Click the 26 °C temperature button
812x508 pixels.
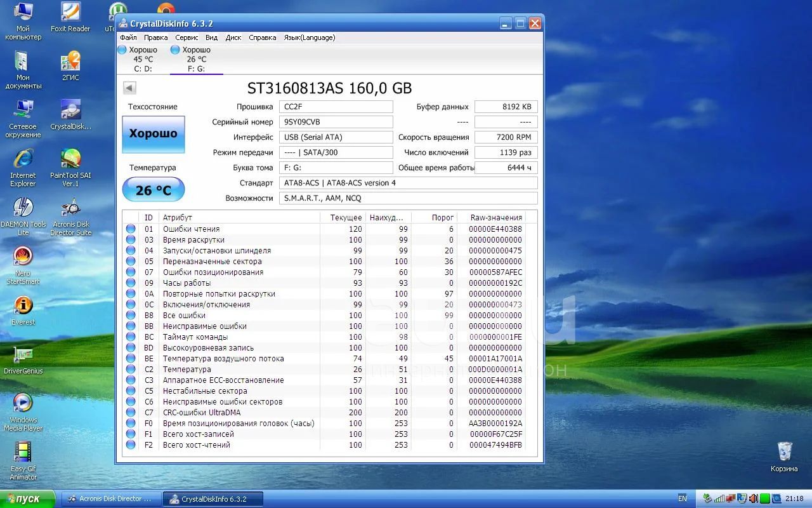click(153, 190)
